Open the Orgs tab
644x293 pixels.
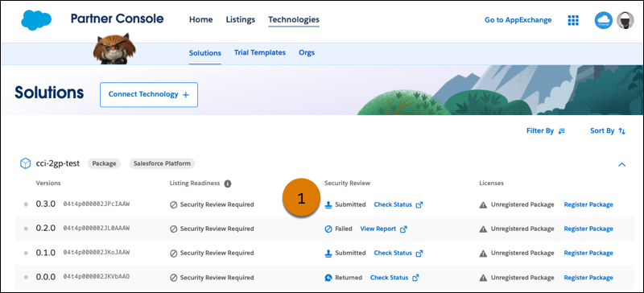coord(307,52)
